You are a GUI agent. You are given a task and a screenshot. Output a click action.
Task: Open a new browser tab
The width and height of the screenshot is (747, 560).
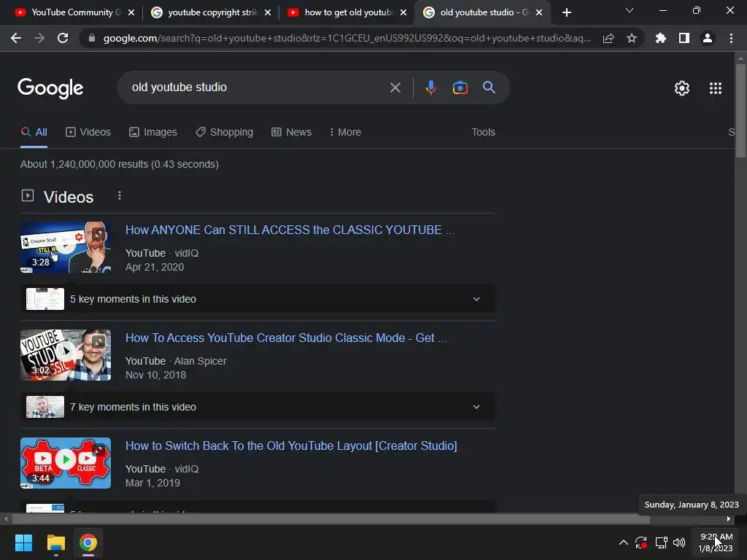click(x=566, y=12)
